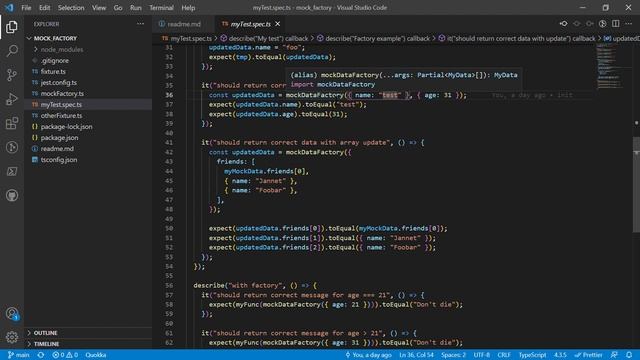Open the File menu
The height and width of the screenshot is (360, 640).
tap(26, 8)
